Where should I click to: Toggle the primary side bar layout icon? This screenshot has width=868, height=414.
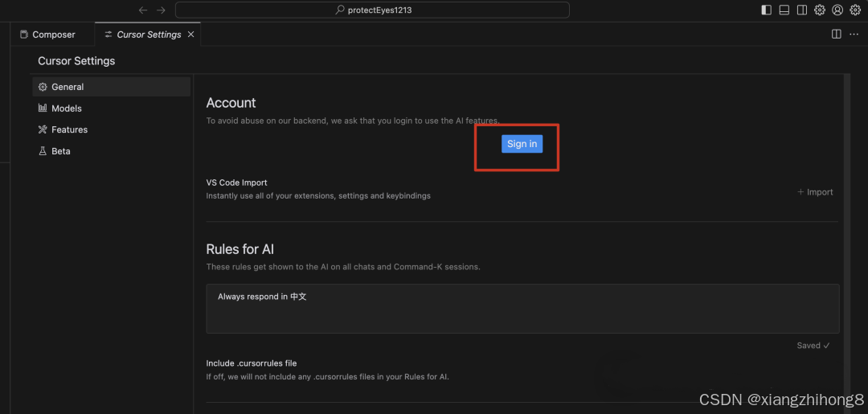click(x=766, y=10)
